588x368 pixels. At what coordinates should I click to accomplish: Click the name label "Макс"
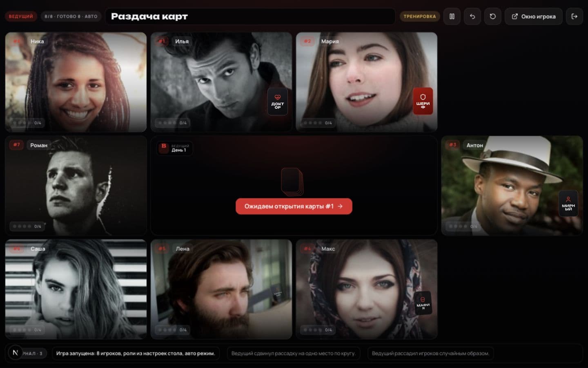[x=328, y=249]
